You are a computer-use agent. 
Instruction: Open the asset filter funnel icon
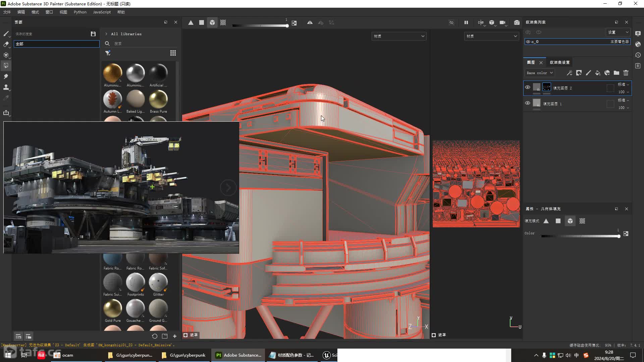[x=108, y=53]
